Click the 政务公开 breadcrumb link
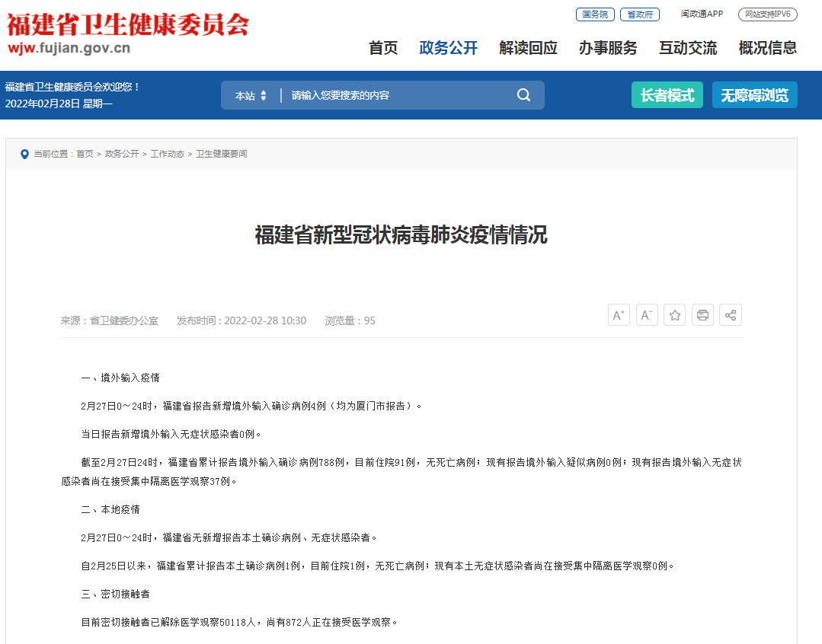822x644 pixels. pos(122,154)
